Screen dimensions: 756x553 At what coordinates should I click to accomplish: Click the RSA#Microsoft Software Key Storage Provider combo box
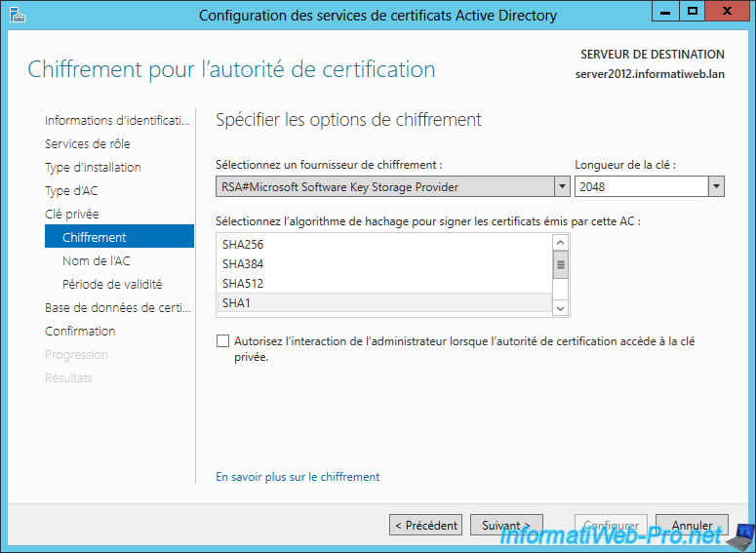coord(392,186)
